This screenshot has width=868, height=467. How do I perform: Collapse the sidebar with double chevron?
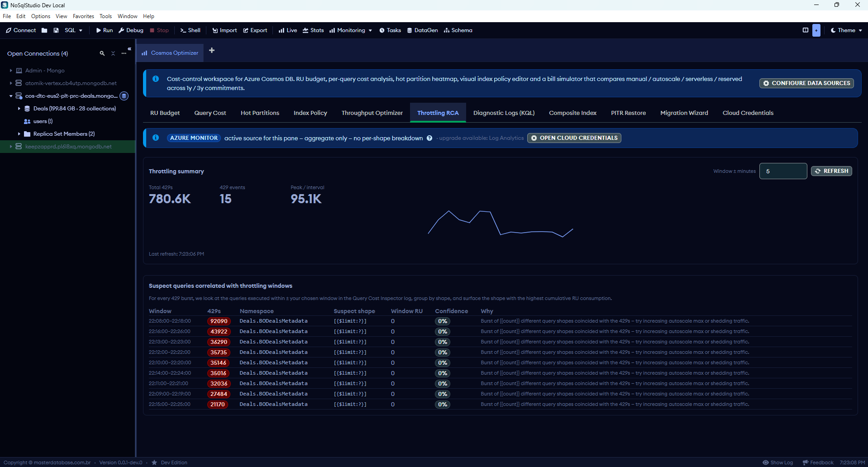pyautogui.click(x=129, y=49)
